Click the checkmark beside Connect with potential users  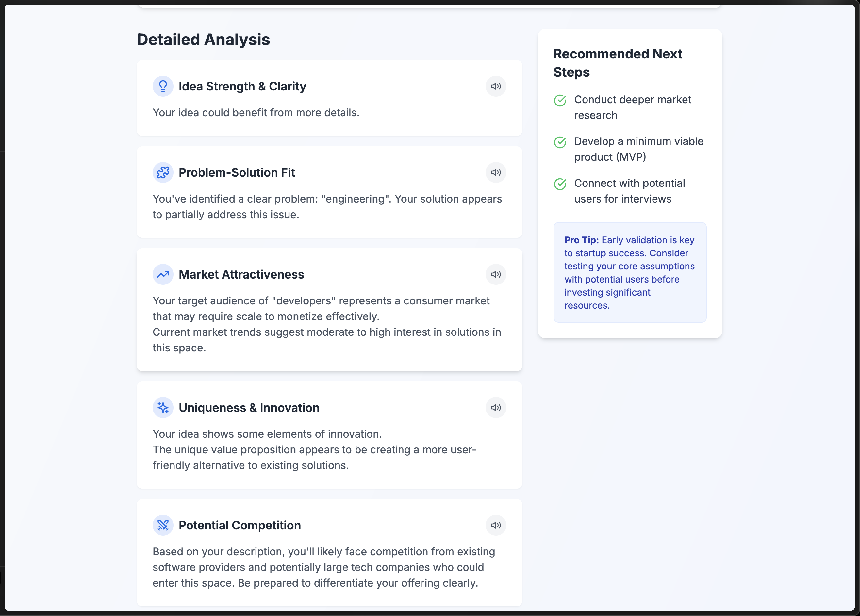pos(560,184)
